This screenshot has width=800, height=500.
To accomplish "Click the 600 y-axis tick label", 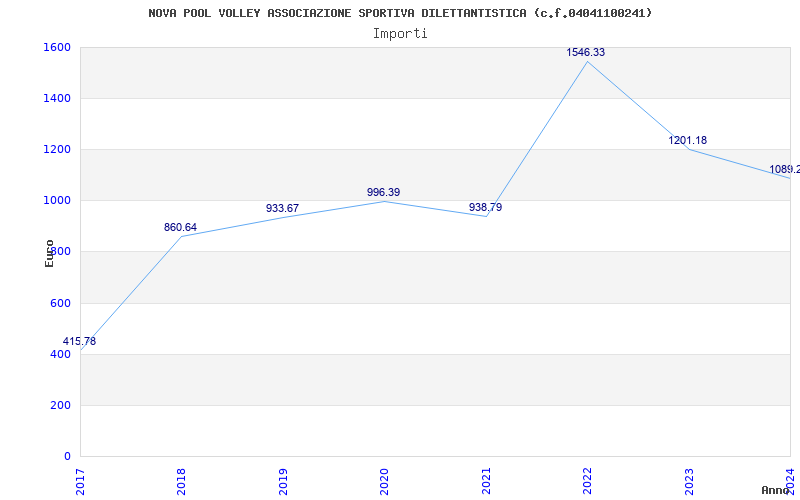I will point(61,303).
